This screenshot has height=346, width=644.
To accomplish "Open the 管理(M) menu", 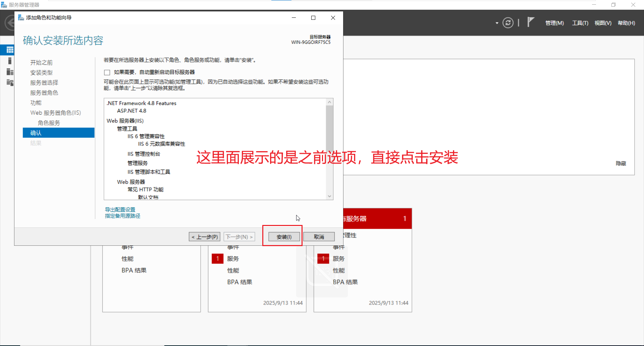I will point(554,23).
